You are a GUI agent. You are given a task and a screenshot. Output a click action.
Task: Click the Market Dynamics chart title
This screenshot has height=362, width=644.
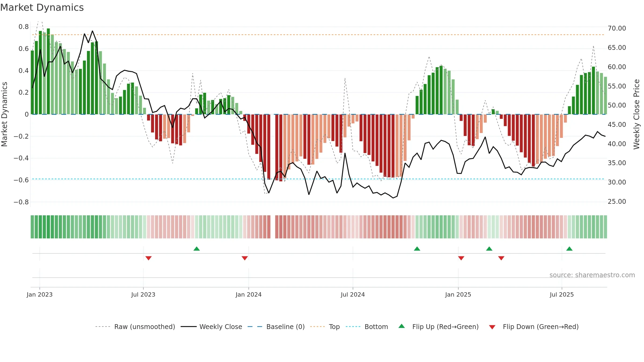[42, 8]
